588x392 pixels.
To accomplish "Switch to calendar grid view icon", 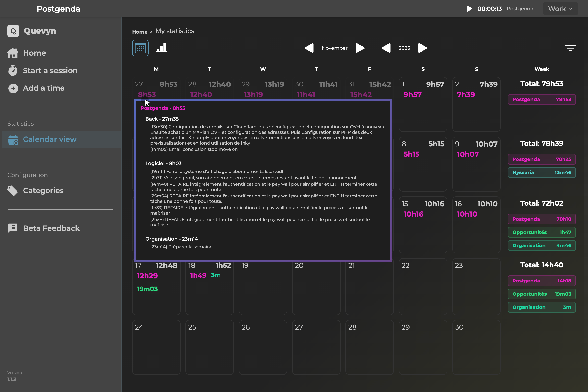I will click(x=140, y=48).
